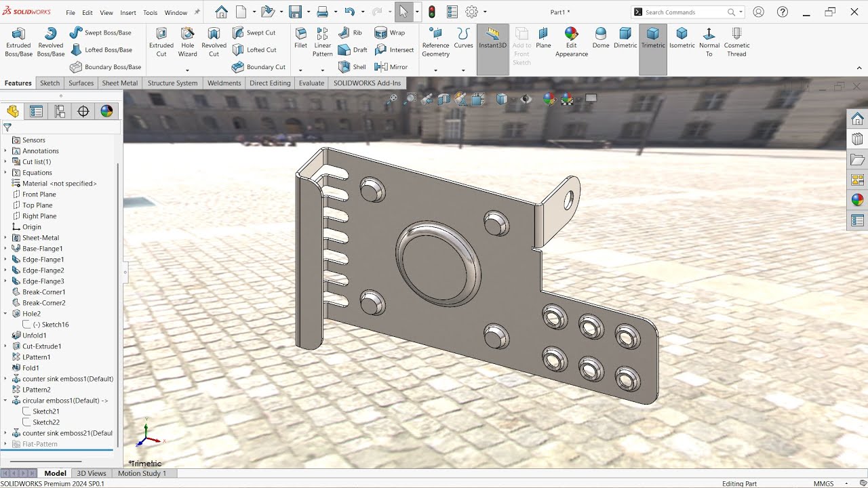Select the Dome tool
The image size is (868, 488).
(601, 38)
